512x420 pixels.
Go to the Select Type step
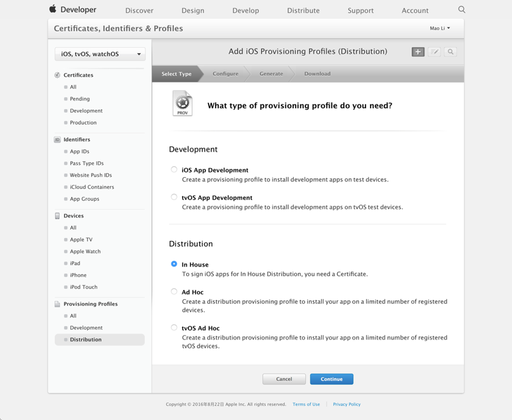coord(177,74)
